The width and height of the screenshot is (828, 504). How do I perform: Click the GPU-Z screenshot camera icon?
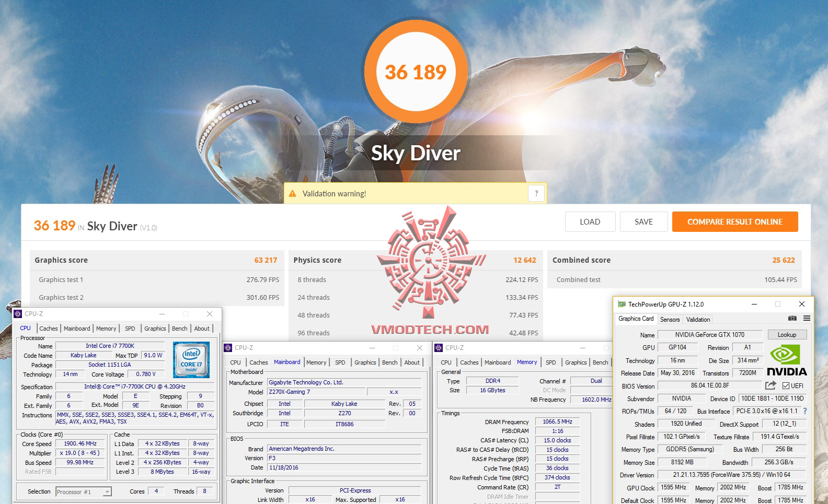[x=792, y=318]
